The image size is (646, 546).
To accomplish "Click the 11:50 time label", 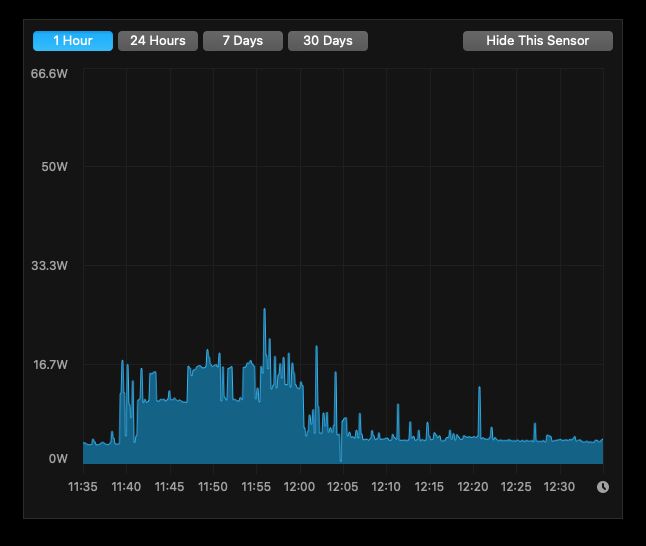I will (x=213, y=487).
